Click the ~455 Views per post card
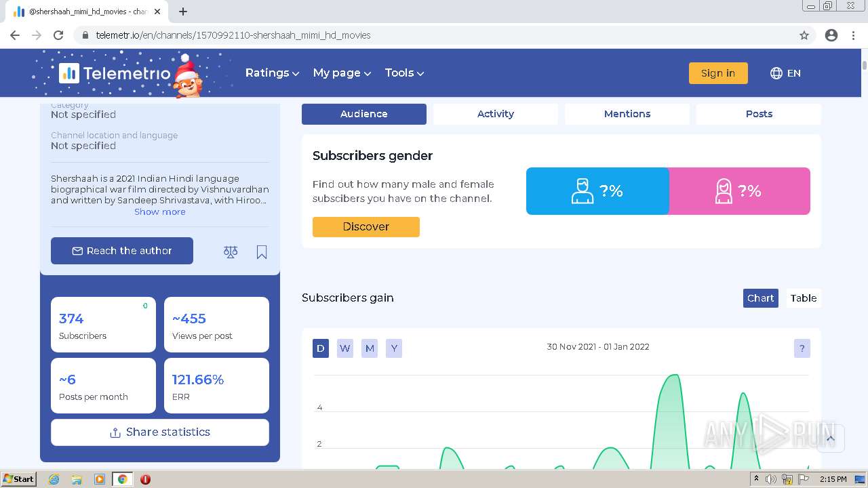The height and width of the screenshot is (488, 868). point(216,325)
